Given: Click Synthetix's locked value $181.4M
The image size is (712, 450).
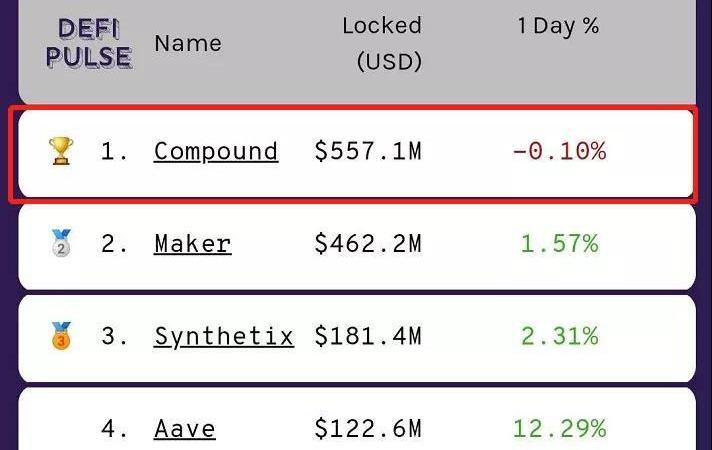Looking at the screenshot, I should pyautogui.click(x=368, y=336).
